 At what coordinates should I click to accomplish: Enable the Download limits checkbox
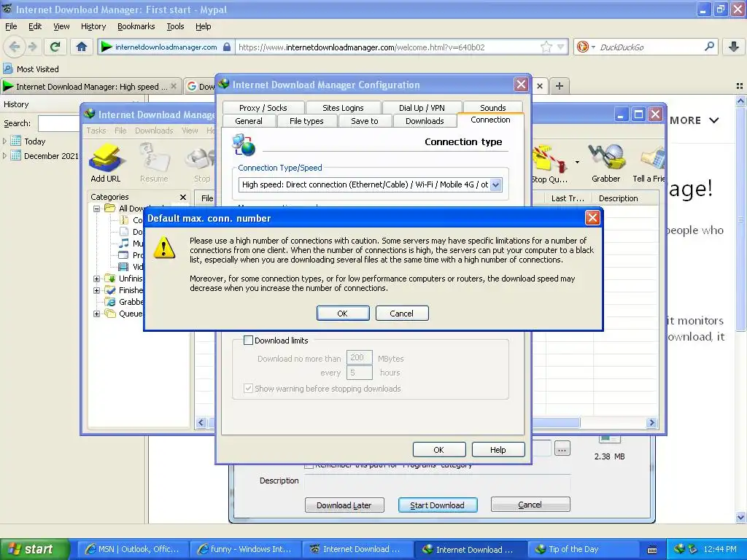[x=248, y=341]
